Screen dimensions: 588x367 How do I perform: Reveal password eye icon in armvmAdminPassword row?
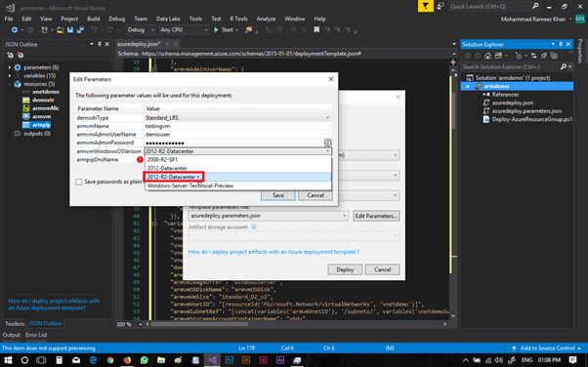(x=328, y=143)
